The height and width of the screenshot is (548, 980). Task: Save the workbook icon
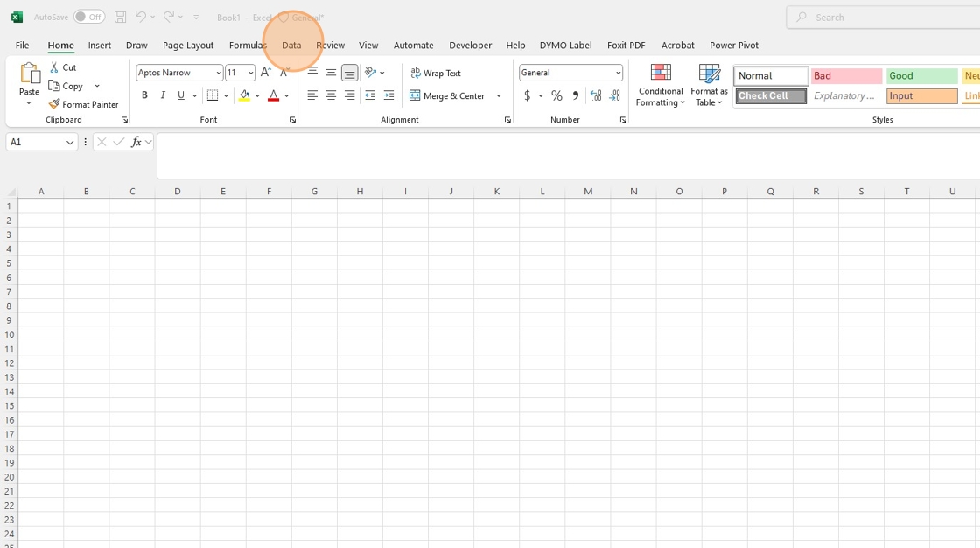[x=120, y=17]
